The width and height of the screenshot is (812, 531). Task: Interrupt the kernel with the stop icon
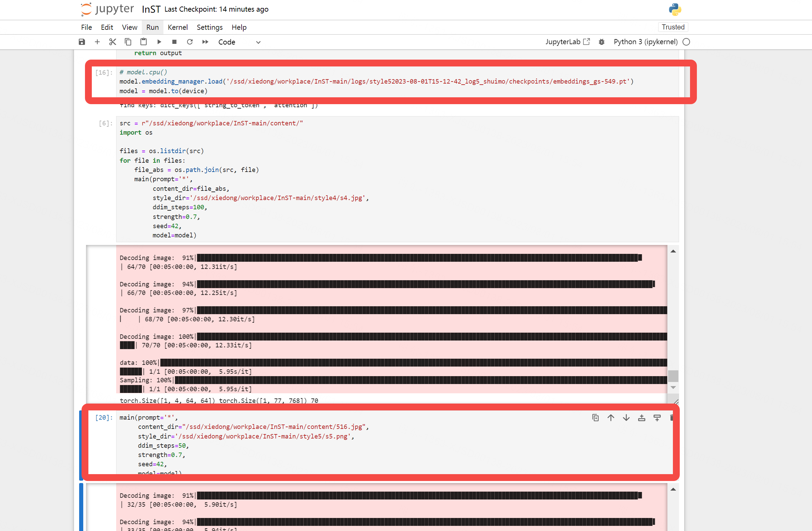(x=174, y=42)
